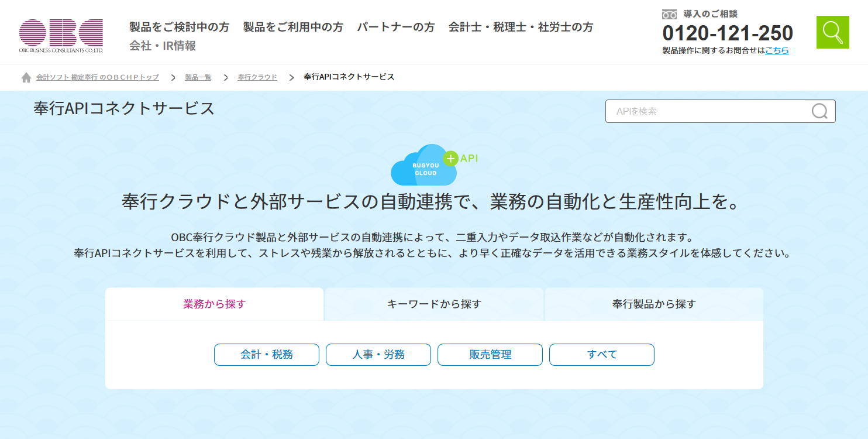Image resolution: width=868 pixels, height=439 pixels.
Task: Click the すべて button
Action: [602, 355]
